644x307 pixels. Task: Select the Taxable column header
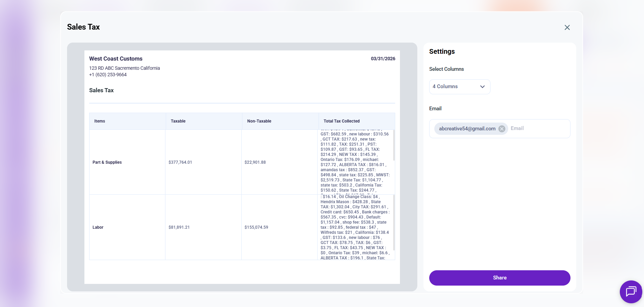coord(178,121)
